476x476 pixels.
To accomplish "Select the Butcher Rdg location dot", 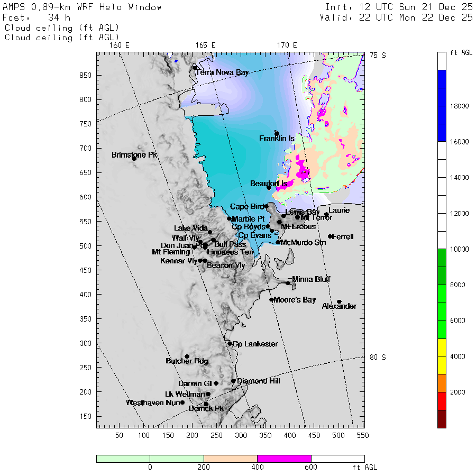I will pos(187,356).
